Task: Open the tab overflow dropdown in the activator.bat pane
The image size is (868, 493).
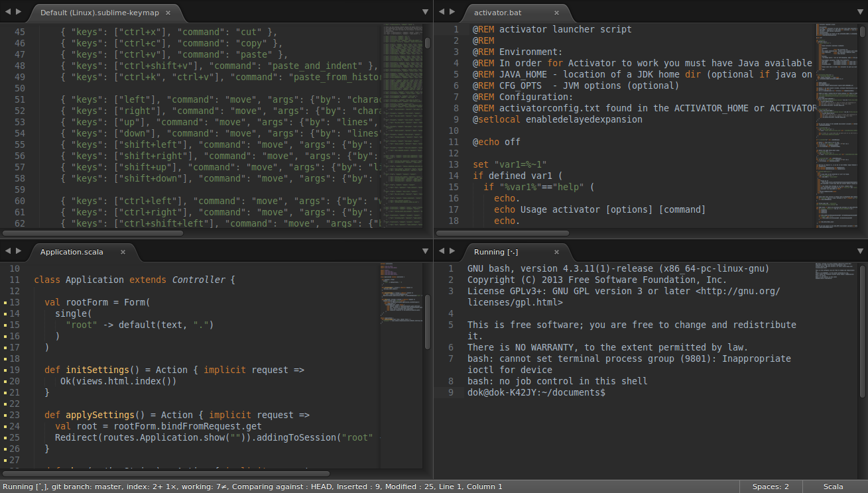Action: pyautogui.click(x=859, y=11)
